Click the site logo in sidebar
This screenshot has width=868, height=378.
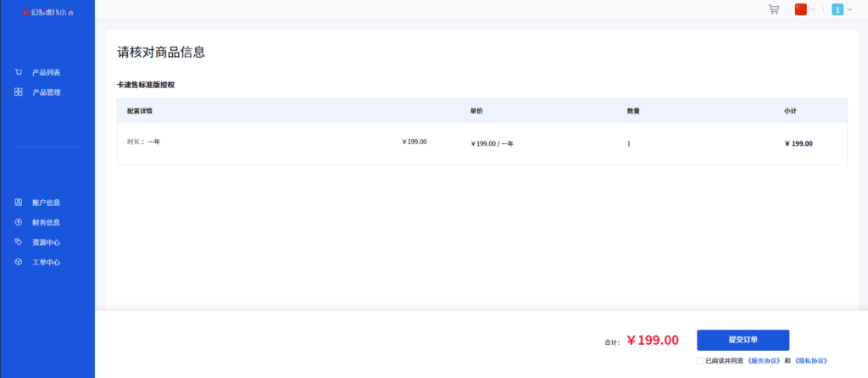pos(47,12)
